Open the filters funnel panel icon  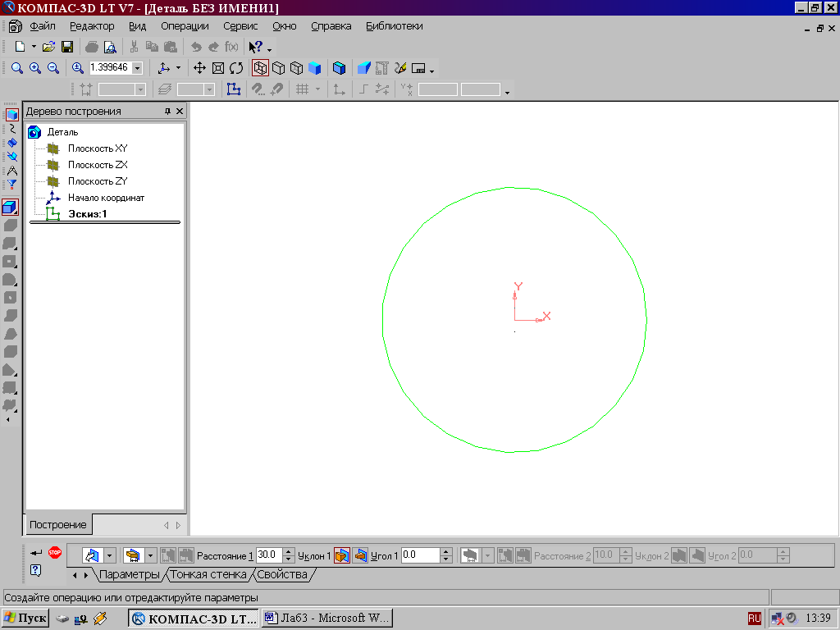(x=11, y=185)
